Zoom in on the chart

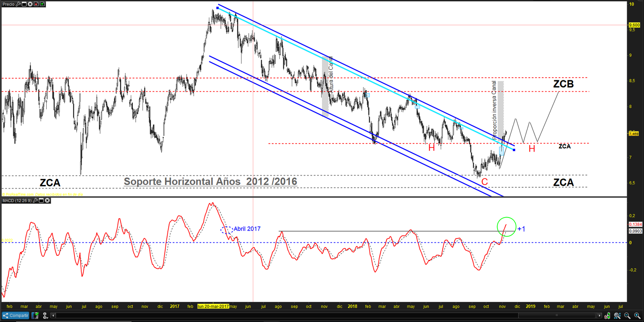coord(637,316)
